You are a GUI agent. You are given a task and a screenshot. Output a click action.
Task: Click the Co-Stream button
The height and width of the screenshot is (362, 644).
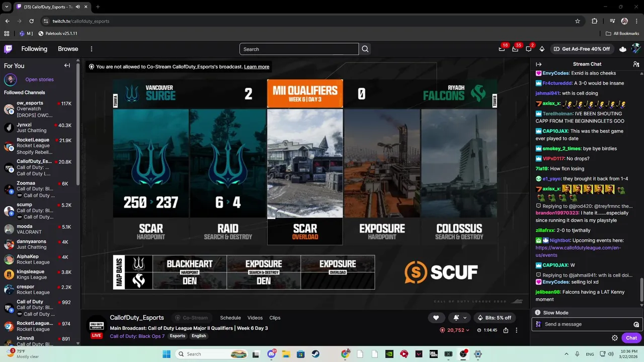pyautogui.click(x=191, y=318)
